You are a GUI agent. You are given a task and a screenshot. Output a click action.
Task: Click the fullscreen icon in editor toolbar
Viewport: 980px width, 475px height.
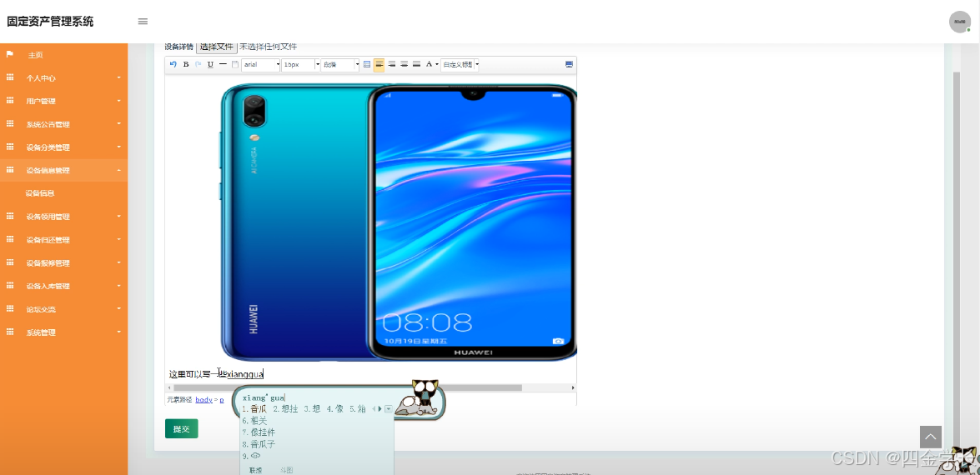point(569,64)
